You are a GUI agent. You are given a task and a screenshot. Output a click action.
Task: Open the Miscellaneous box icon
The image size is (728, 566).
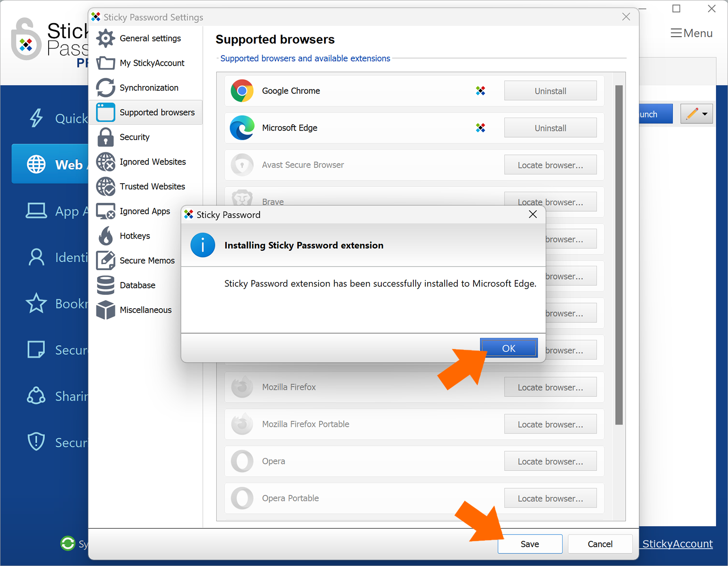106,310
